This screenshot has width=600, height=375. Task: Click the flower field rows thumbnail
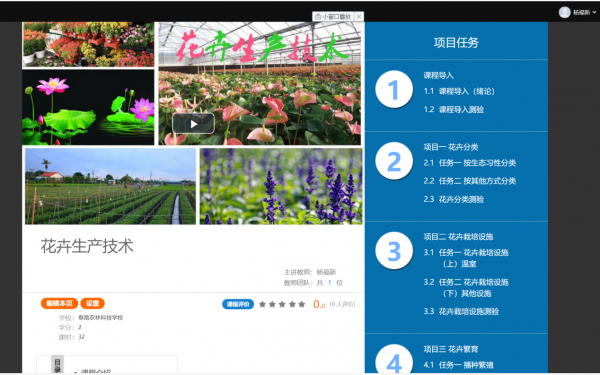(x=111, y=186)
